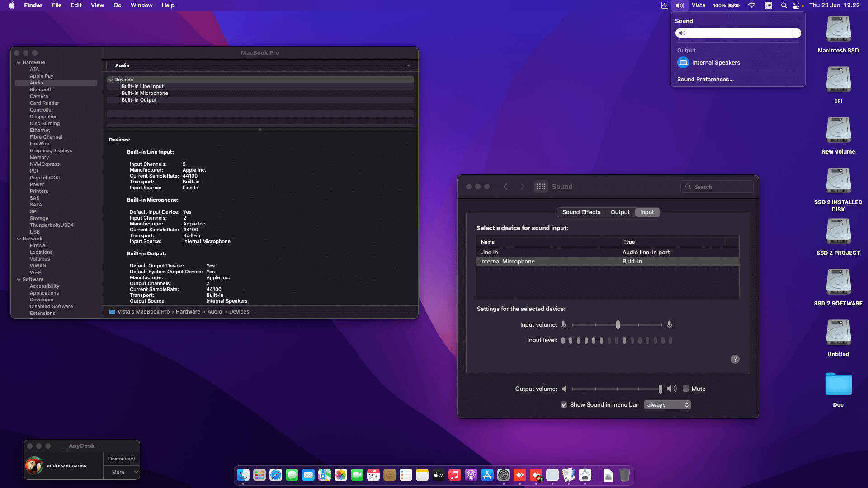868x488 pixels.
Task: Open the Window menu
Action: pyautogui.click(x=142, y=5)
